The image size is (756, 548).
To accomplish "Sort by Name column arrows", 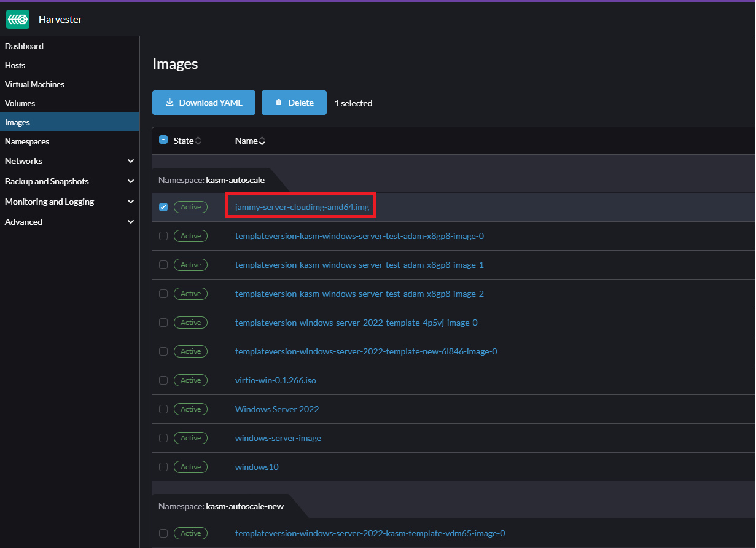I will (262, 141).
